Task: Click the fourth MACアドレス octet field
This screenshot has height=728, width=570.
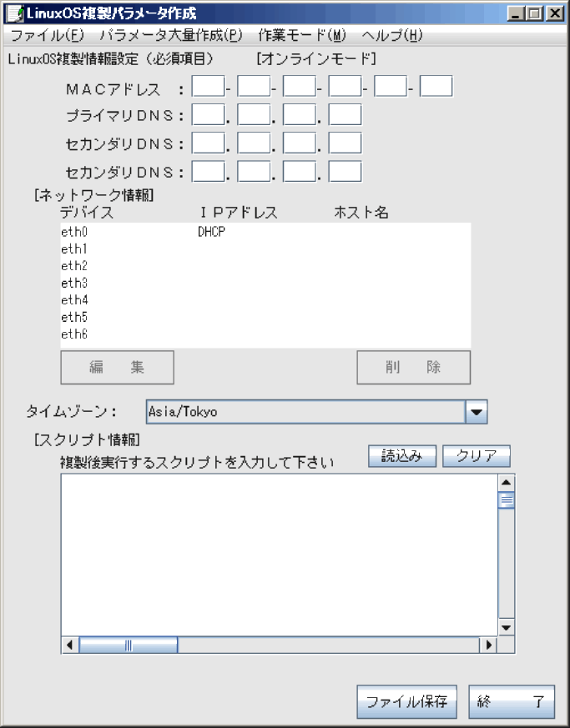Action: (x=345, y=87)
